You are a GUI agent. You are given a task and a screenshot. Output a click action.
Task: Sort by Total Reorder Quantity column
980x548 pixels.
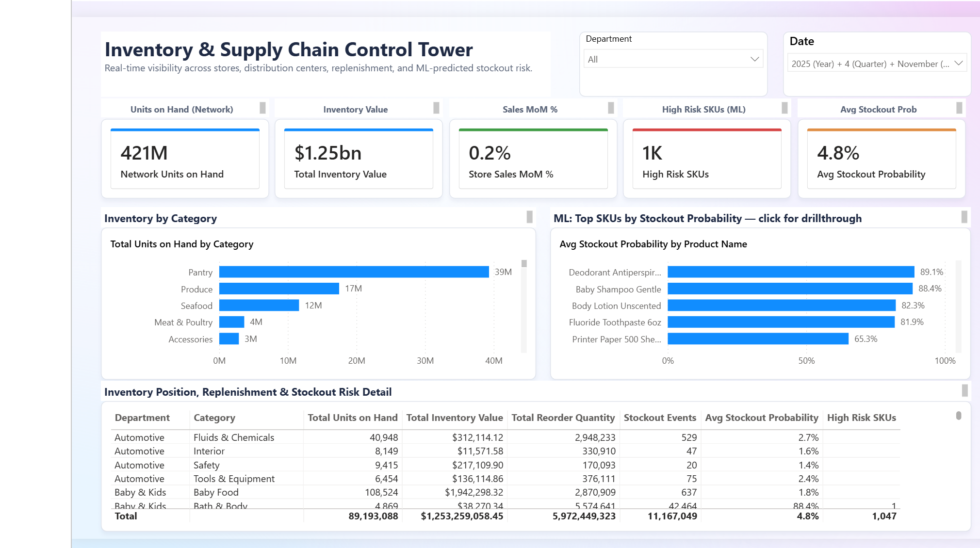(x=563, y=418)
